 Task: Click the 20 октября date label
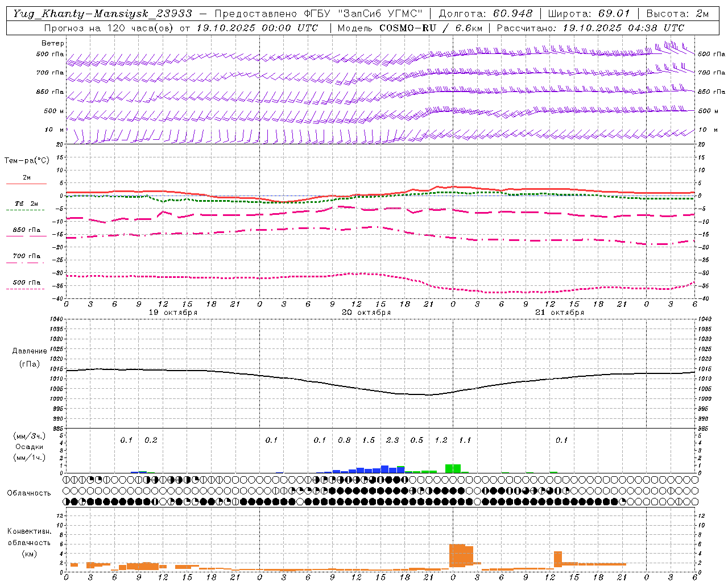(x=366, y=313)
